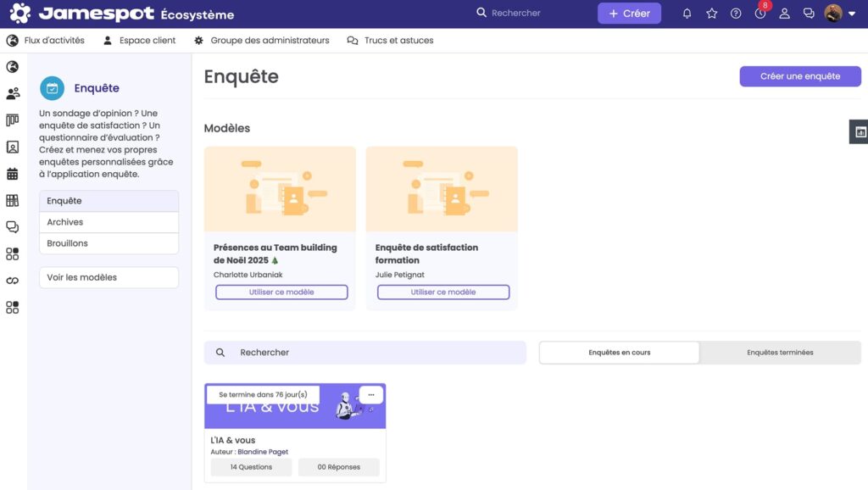This screenshot has height=490, width=868.
Task: Open the clock icon with red badge
Action: (x=760, y=13)
